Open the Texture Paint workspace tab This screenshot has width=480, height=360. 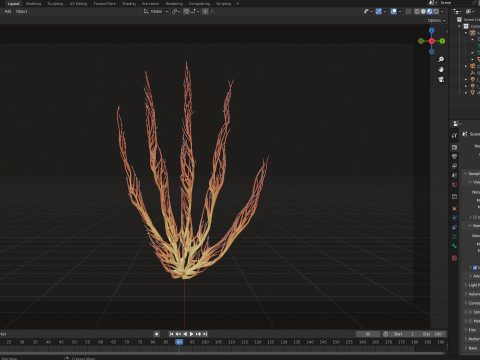pos(104,4)
